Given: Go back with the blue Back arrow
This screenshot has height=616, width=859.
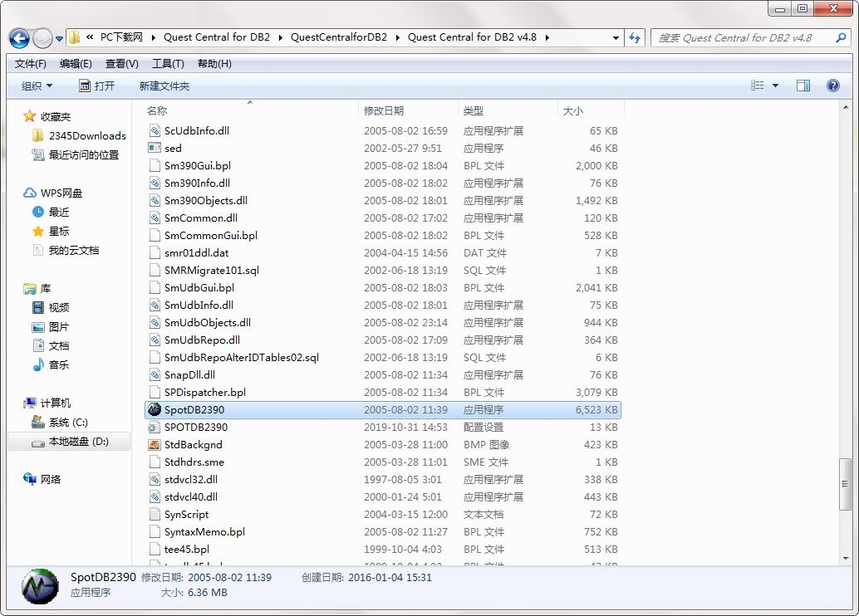Looking at the screenshot, I should coord(19,38).
